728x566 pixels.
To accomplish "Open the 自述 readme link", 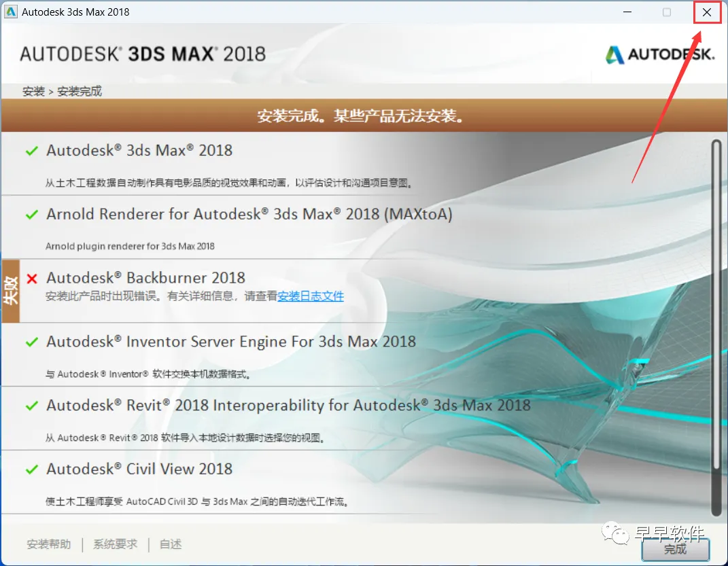I will [x=171, y=544].
